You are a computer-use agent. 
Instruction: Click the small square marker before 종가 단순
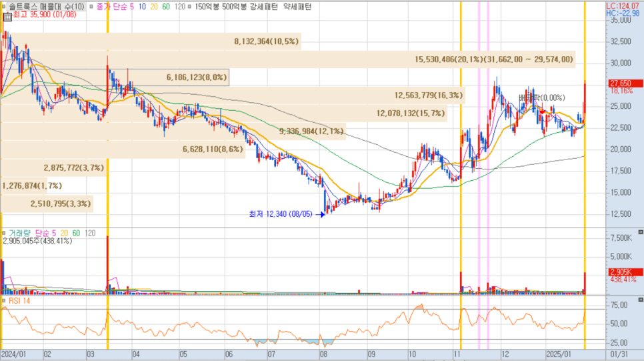[x=91, y=7]
